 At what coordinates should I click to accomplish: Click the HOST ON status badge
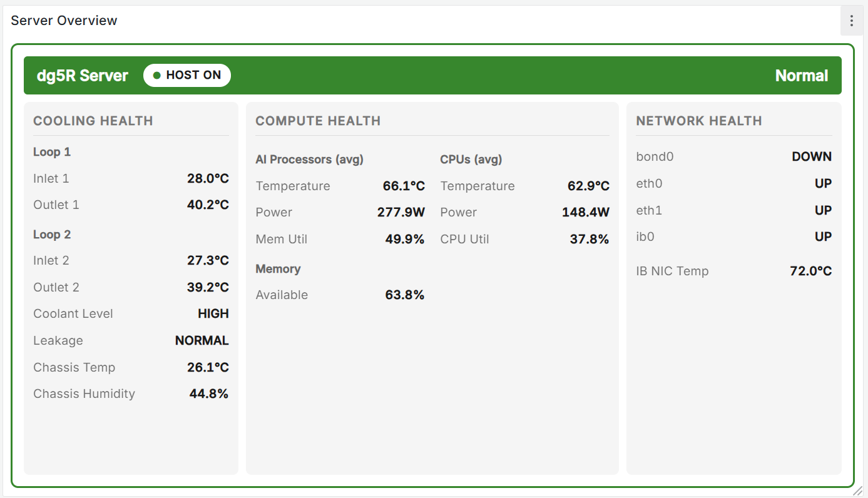pos(187,76)
